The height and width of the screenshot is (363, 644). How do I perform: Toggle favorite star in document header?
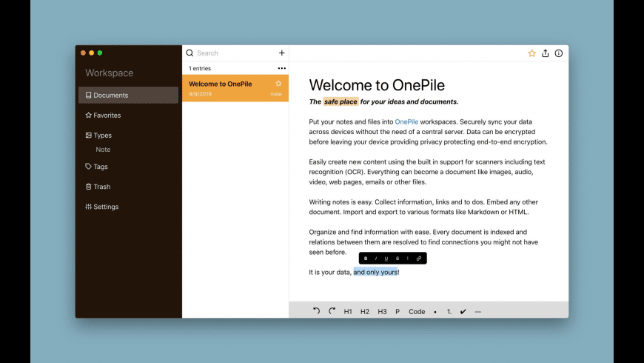pos(532,53)
